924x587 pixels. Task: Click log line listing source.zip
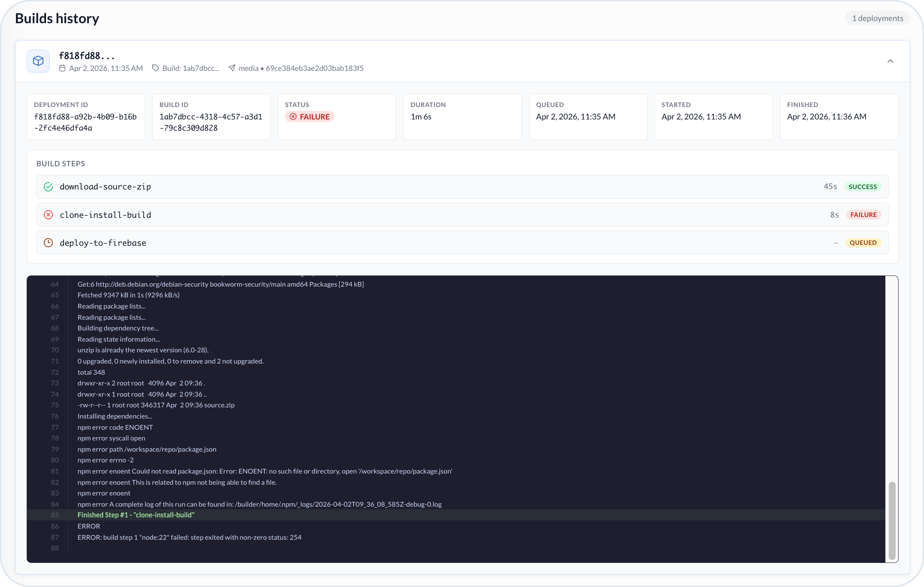click(x=156, y=405)
